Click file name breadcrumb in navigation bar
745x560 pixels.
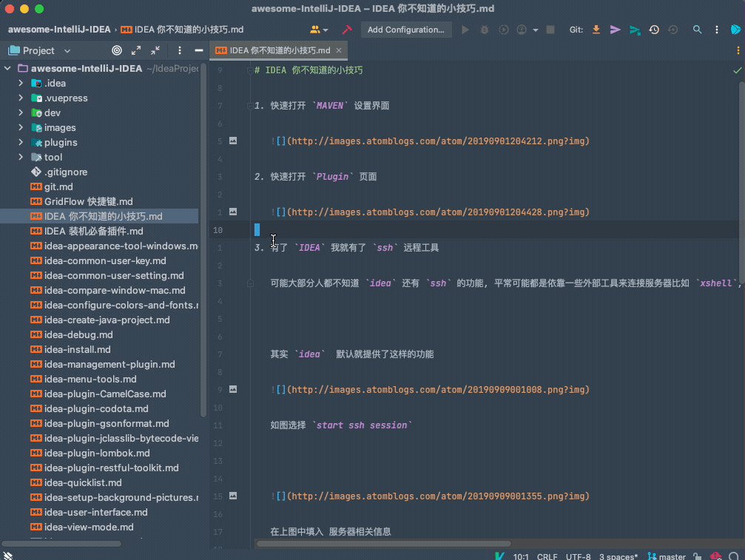(x=183, y=30)
